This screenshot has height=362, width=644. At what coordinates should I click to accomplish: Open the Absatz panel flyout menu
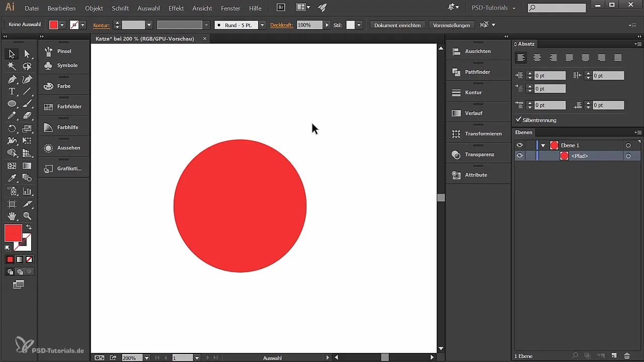638,44
